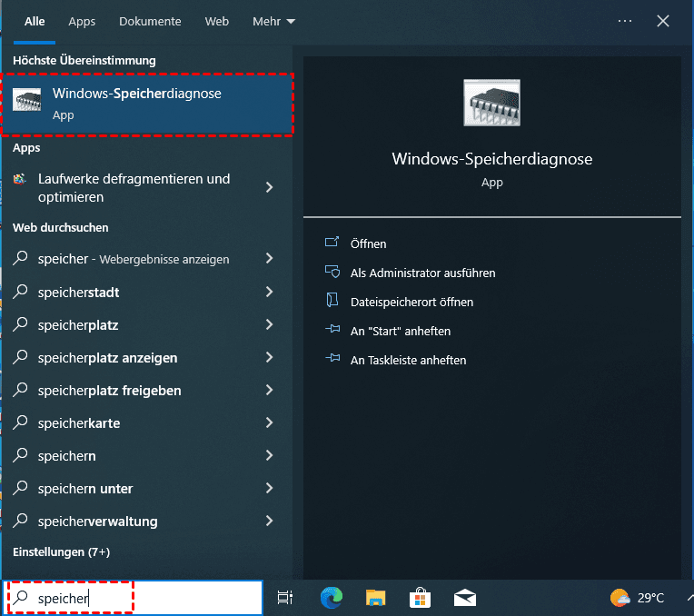Click Öffnen in the preview pane
Screen dimensions: 694x616
pos(368,244)
